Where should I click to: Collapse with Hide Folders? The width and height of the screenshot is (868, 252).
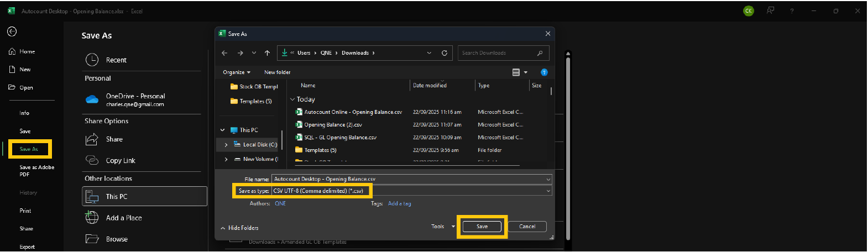click(240, 228)
